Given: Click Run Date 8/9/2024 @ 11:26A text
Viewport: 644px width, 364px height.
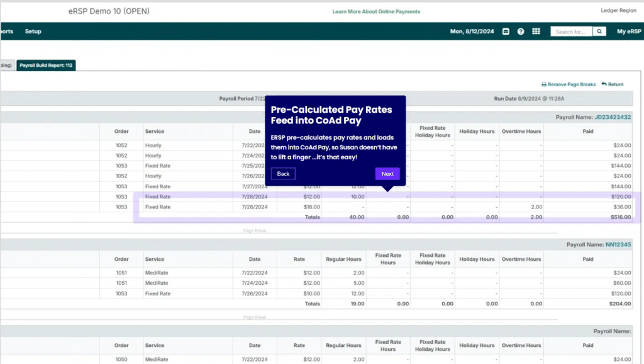Looking at the screenshot, I should (x=529, y=99).
